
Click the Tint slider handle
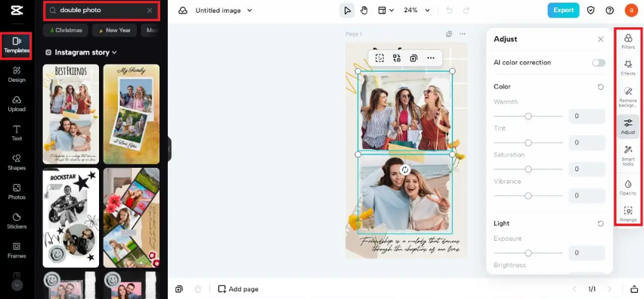528,143
